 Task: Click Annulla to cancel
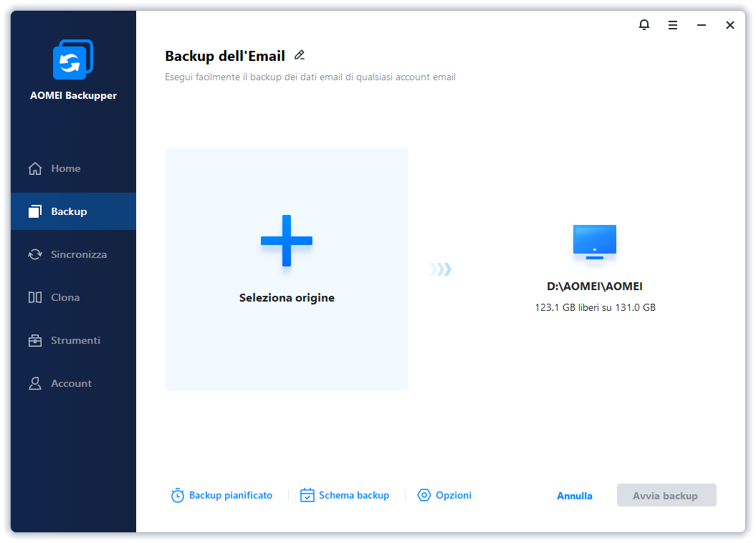click(x=574, y=496)
